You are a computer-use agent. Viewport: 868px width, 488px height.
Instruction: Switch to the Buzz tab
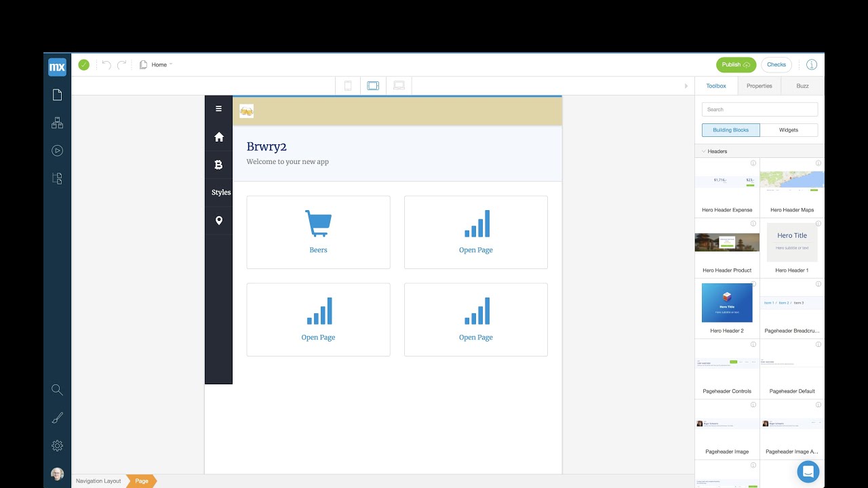(x=802, y=86)
